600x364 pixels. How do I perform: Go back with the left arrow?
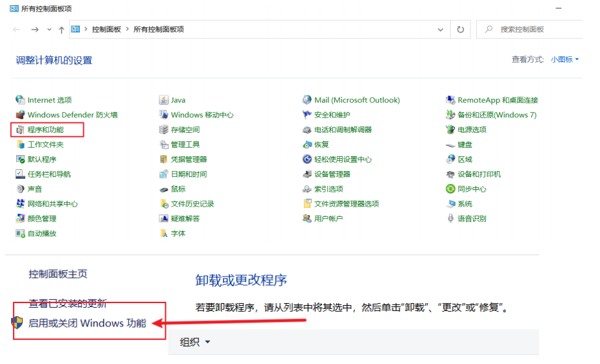16,30
